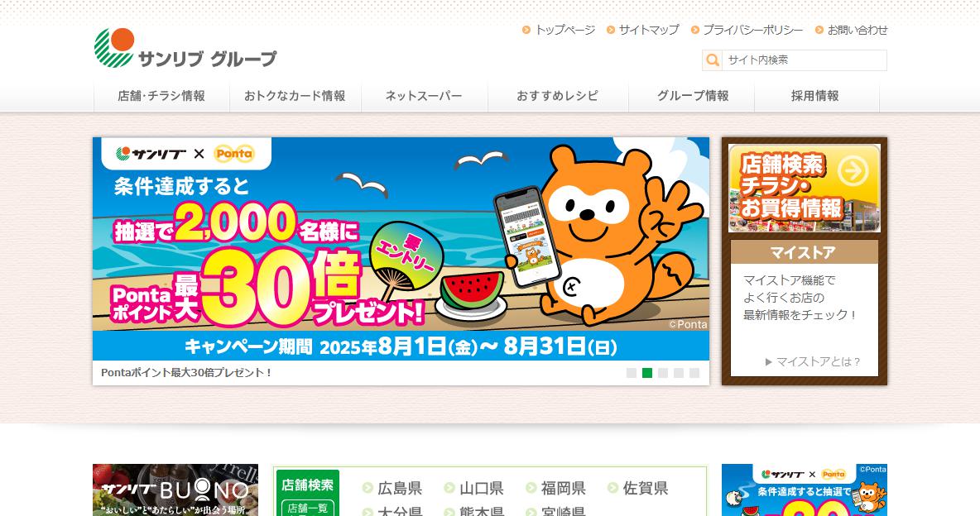This screenshot has height=516, width=980.
Task: Open the サイトマップ link
Action: (649, 30)
